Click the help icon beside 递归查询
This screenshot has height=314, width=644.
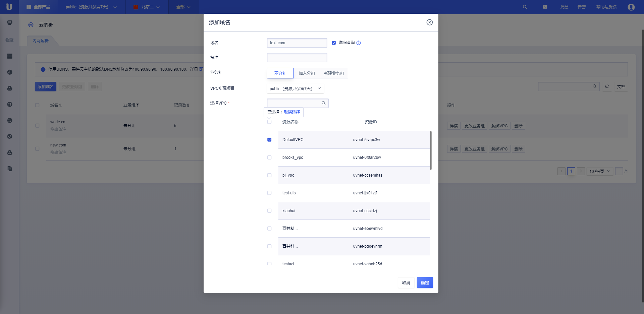coord(359,43)
